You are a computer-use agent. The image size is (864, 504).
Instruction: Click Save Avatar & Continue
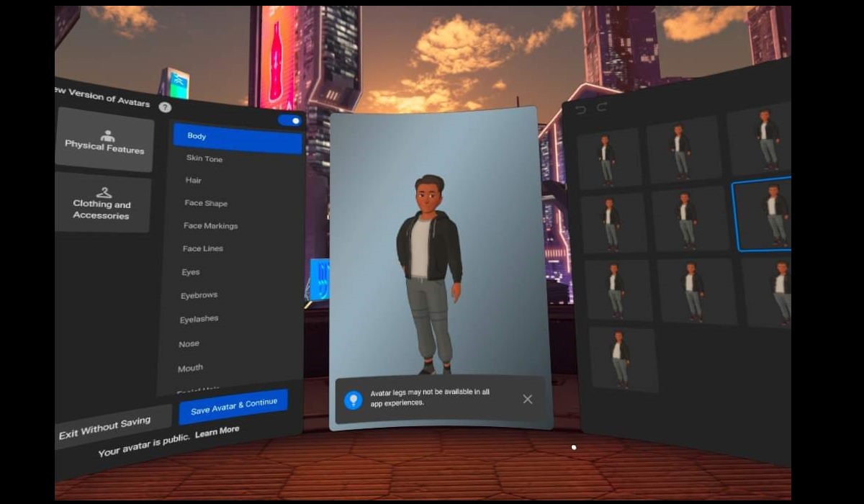pos(233,402)
